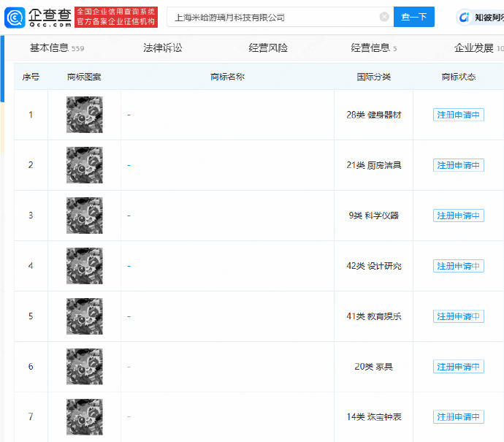Open the 基本信息 tab
The height and width of the screenshot is (442, 504).
[50, 48]
